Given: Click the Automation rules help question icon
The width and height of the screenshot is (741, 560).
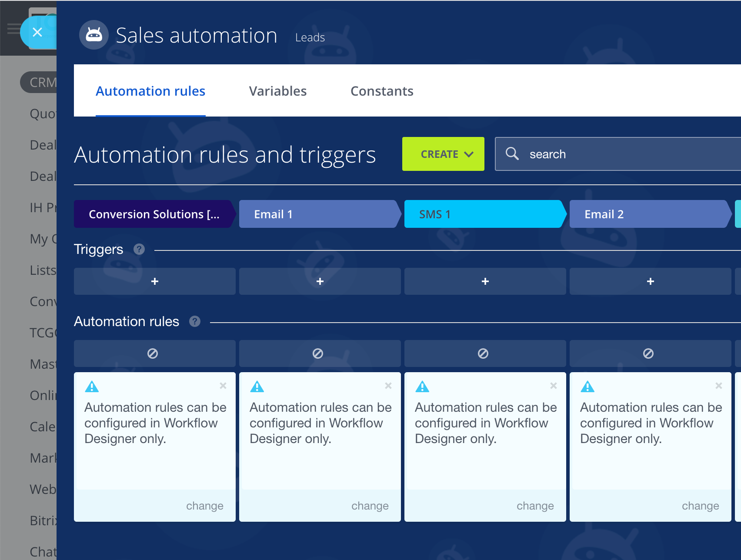Looking at the screenshot, I should tap(195, 321).
